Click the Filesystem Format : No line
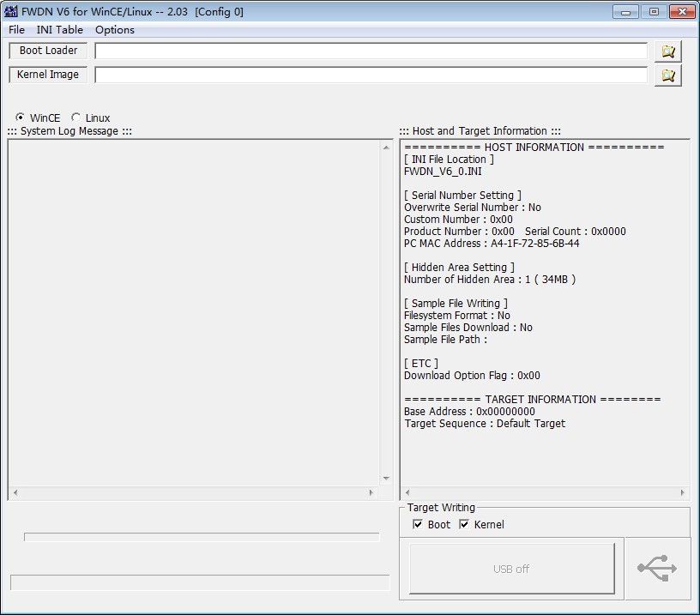Viewport: 700px width, 615px height. pos(457,316)
